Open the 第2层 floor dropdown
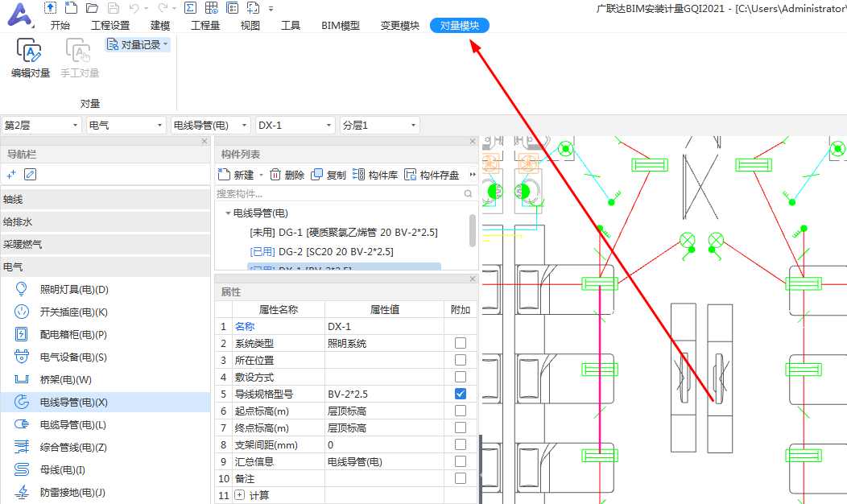The image size is (847, 504). pyautogui.click(x=75, y=125)
